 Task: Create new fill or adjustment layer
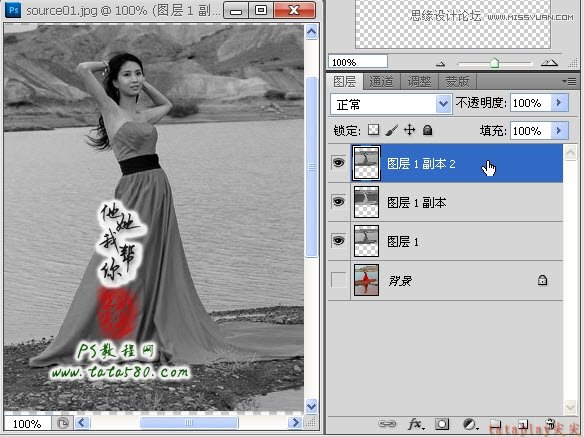click(x=470, y=424)
